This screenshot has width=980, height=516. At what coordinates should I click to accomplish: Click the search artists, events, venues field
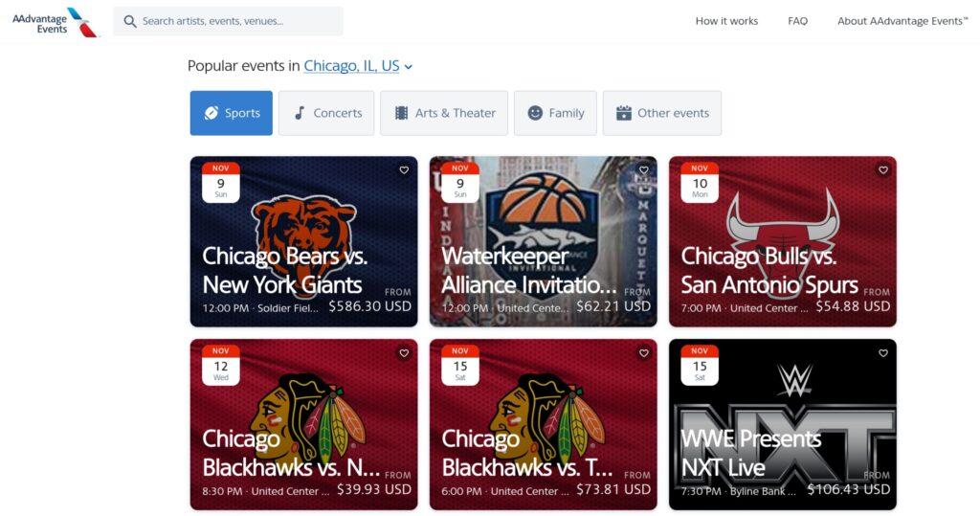click(x=228, y=21)
